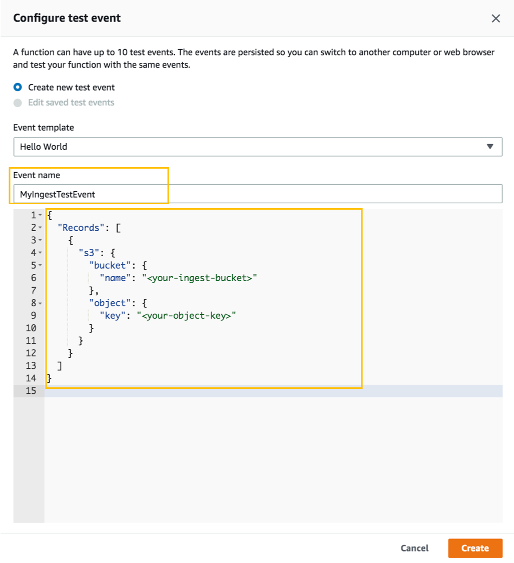Image resolution: width=514 pixels, height=563 pixels.
Task: Click the "bucket" key on line 5
Action: click(110, 265)
